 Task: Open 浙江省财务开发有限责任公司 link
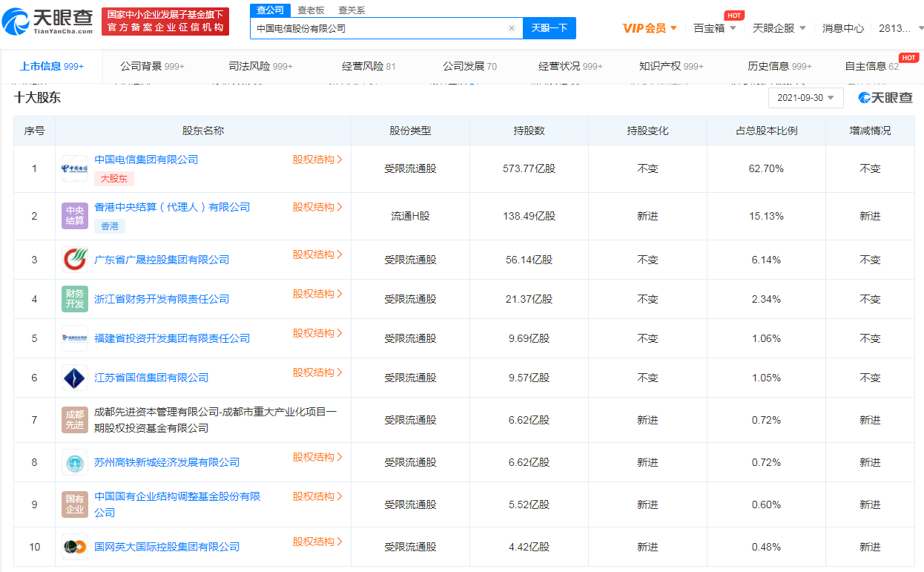162,299
